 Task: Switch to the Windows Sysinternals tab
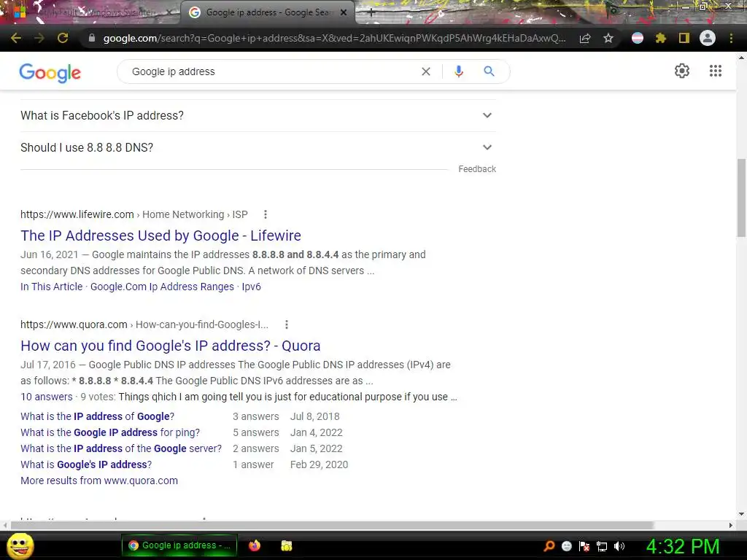(96, 12)
